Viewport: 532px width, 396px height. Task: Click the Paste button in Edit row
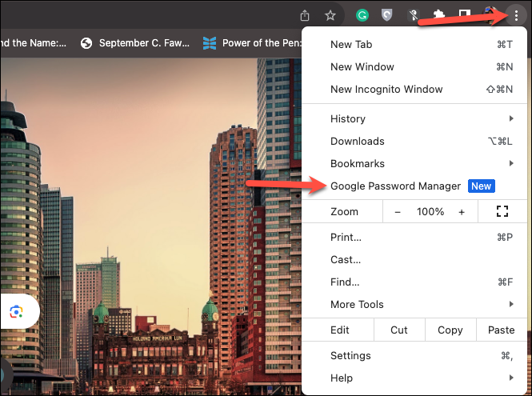click(502, 330)
